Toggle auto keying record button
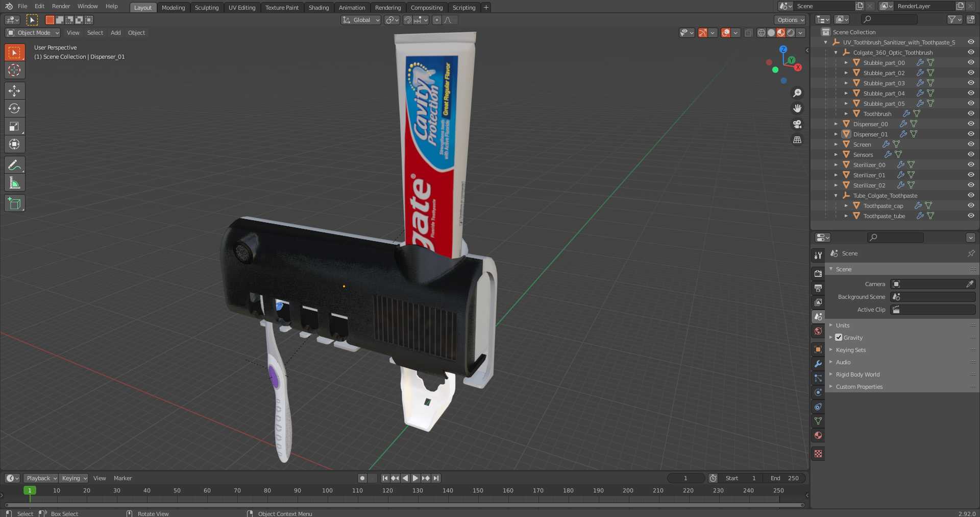The width and height of the screenshot is (980, 517). (x=362, y=478)
